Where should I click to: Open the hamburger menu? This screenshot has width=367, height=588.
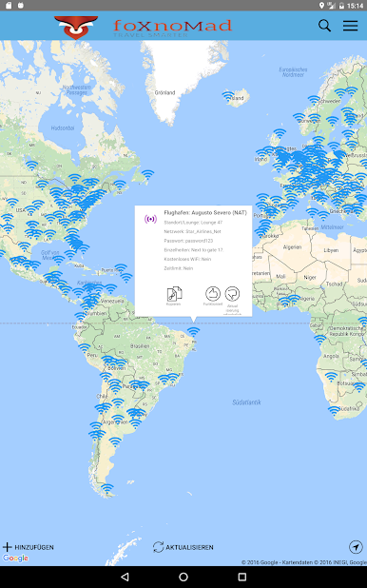point(350,26)
